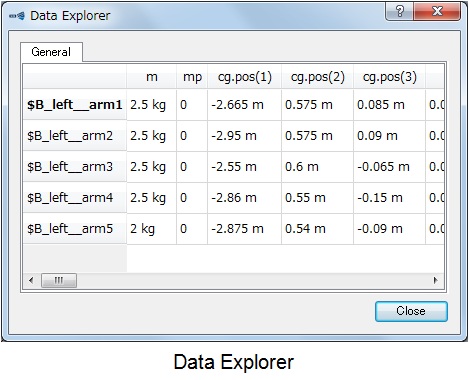The image size is (469, 380).
Task: Select the cg.pos(3) column header
Action: tap(389, 77)
